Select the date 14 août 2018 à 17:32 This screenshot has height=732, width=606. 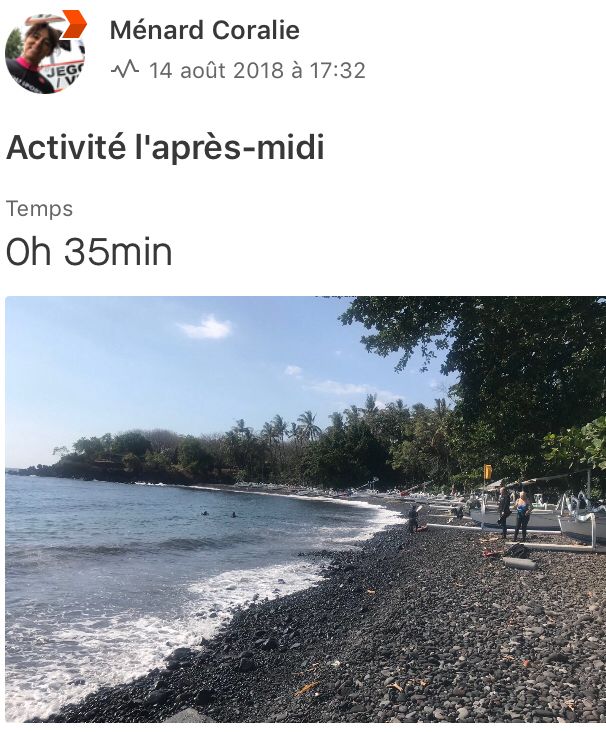tap(257, 70)
